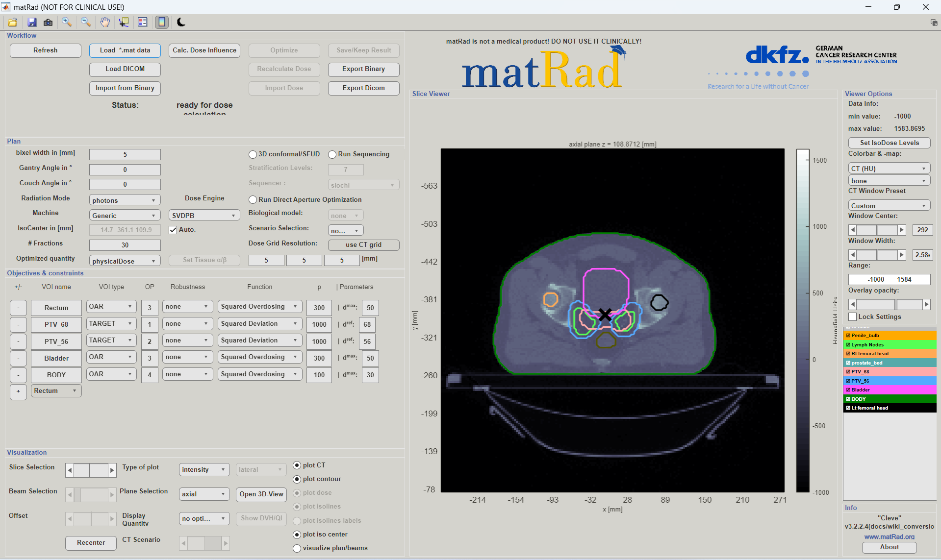
Task: Open file with the folder toolbar icon
Action: [12, 22]
